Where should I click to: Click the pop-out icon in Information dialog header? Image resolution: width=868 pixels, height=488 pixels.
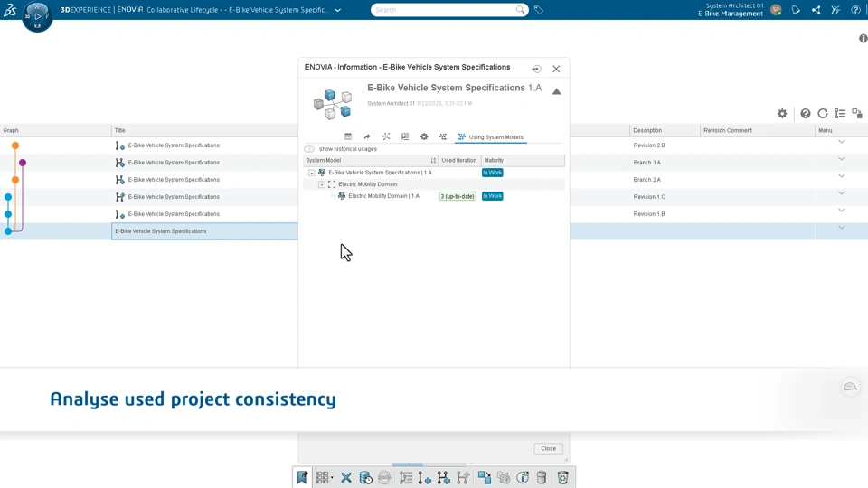pyautogui.click(x=536, y=69)
